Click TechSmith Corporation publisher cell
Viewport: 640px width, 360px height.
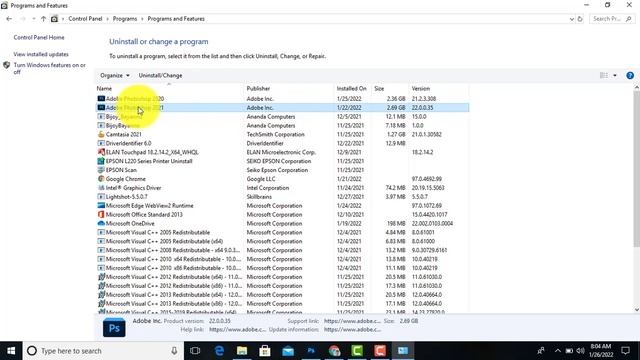(276, 134)
